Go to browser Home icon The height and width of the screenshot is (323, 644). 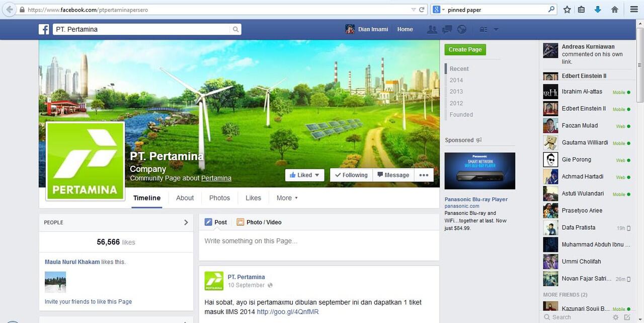614,10
